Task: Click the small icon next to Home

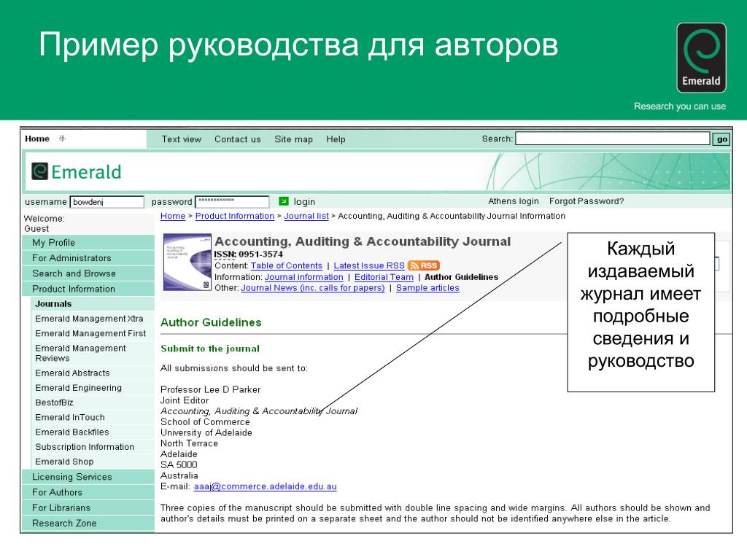Action: point(62,139)
